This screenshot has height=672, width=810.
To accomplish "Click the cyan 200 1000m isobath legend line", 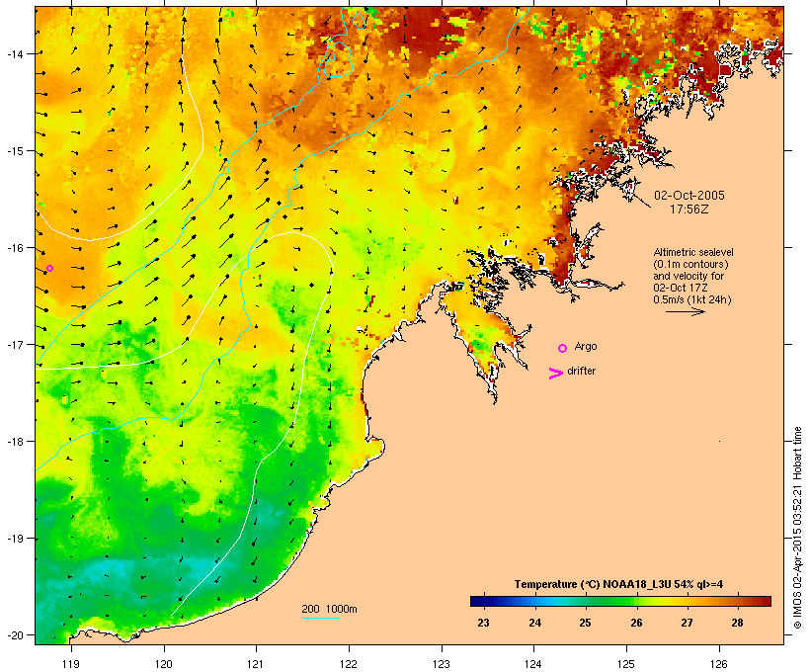I will click(321, 618).
